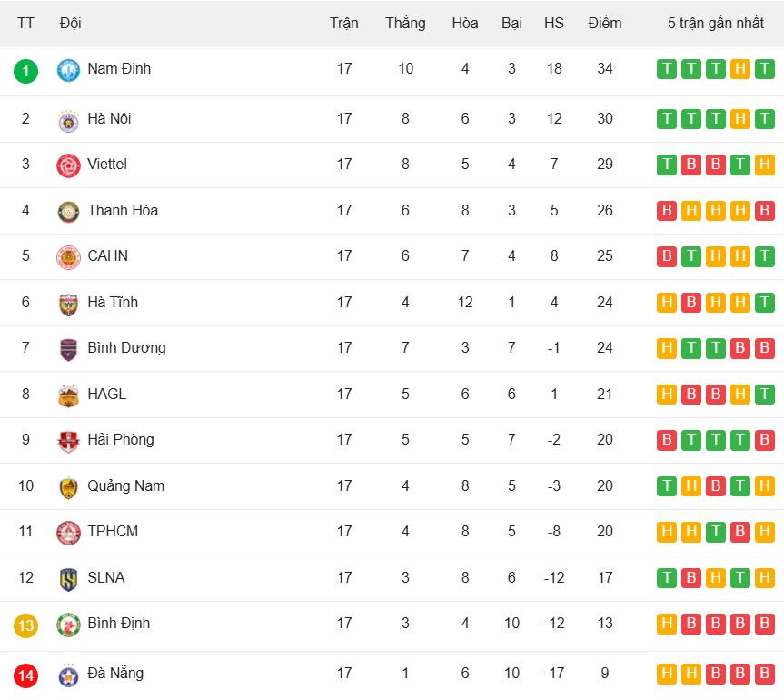The width and height of the screenshot is (784, 700).
Task: Click the red rank 14 position badge
Action: [x=26, y=675]
